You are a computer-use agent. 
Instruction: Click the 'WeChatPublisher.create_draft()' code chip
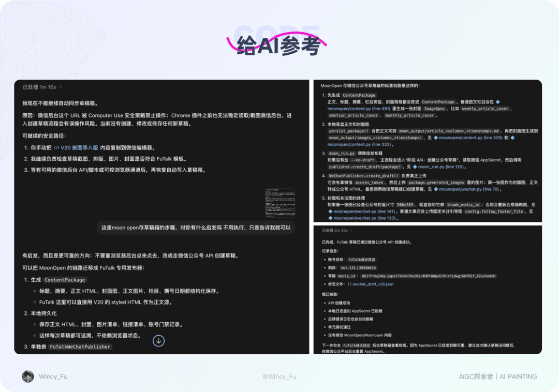364,176
